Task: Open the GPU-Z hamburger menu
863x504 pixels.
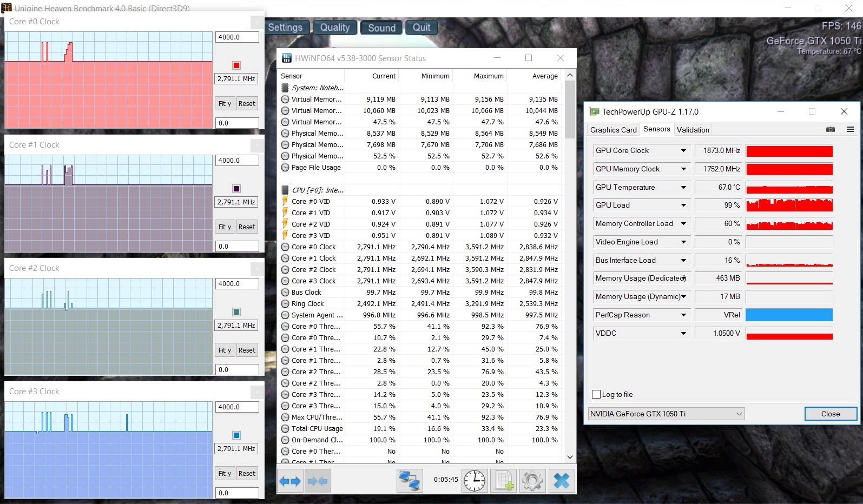Action: (850, 130)
